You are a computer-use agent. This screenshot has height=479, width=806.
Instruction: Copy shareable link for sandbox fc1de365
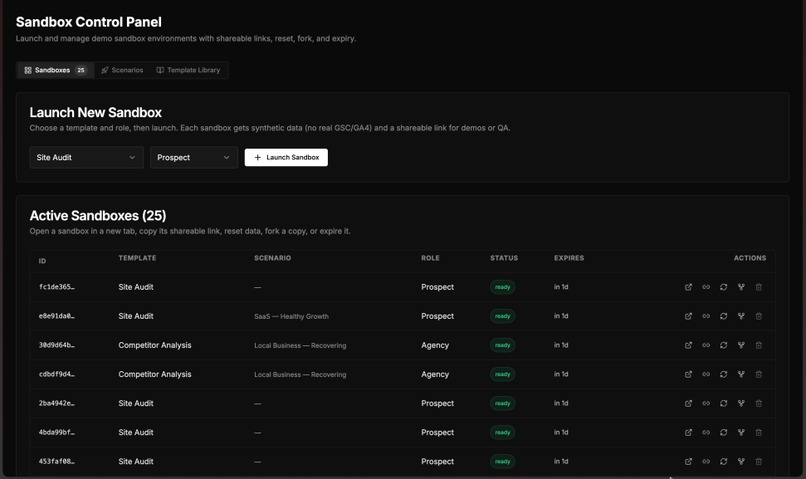[706, 287]
